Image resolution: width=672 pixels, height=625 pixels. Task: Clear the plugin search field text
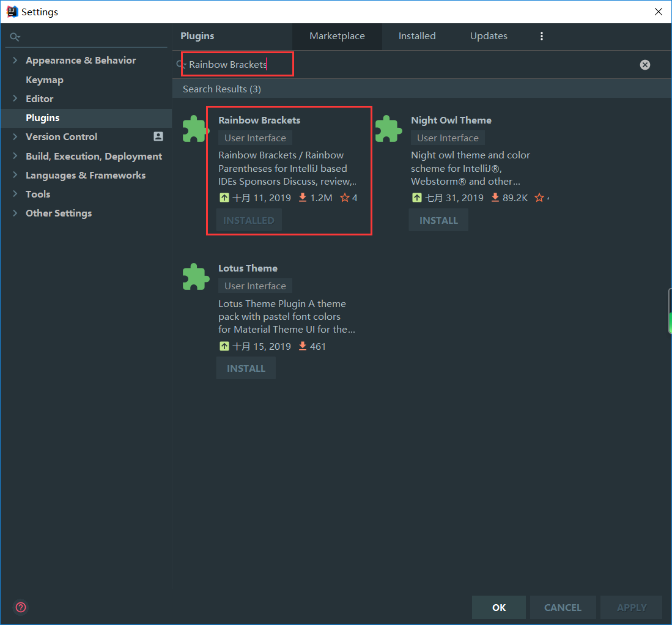644,65
